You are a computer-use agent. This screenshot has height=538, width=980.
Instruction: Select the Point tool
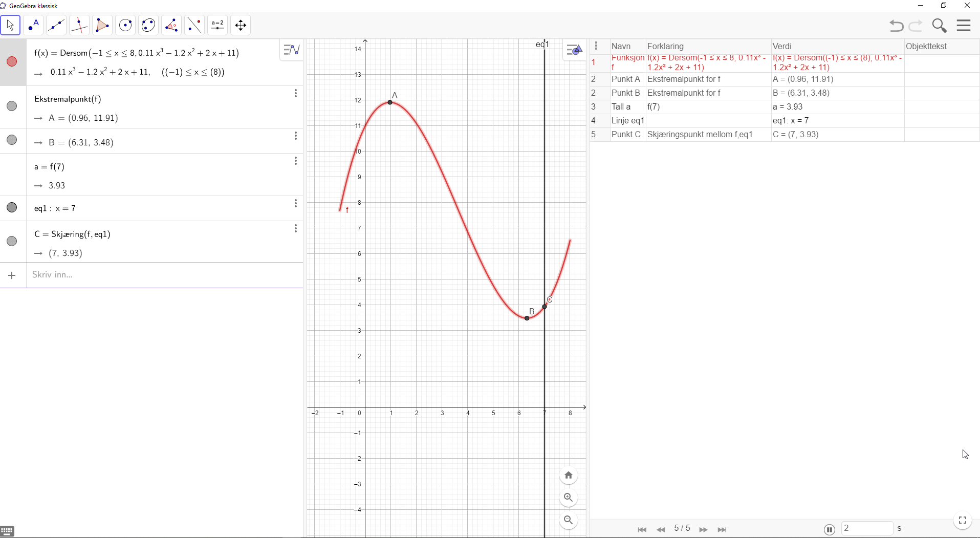click(x=33, y=25)
